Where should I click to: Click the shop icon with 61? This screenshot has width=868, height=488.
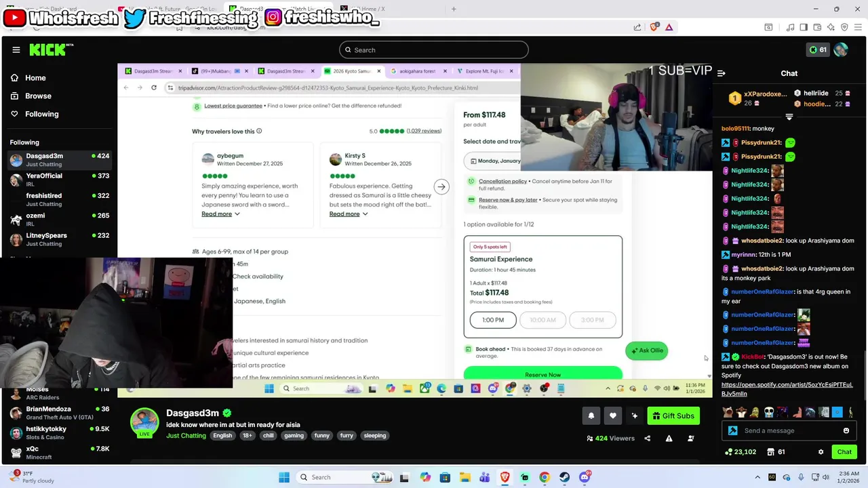(x=776, y=452)
